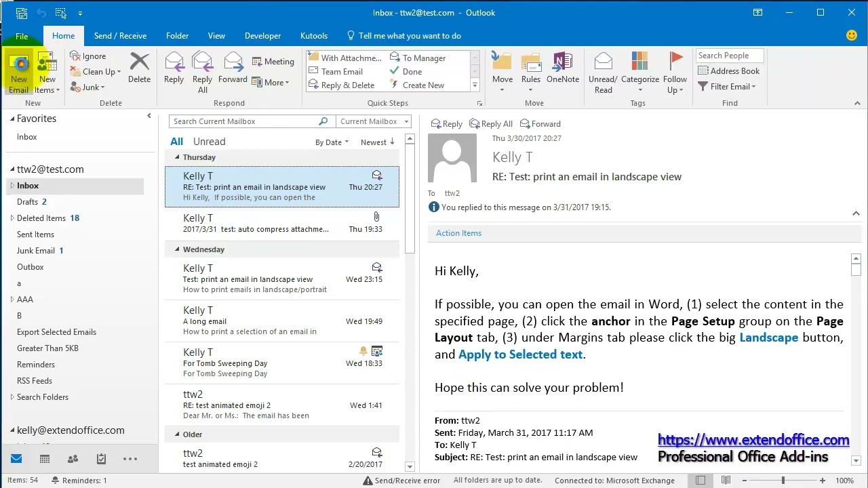The image size is (868, 488).
Task: Toggle Unread/Read status of message
Action: 603,73
